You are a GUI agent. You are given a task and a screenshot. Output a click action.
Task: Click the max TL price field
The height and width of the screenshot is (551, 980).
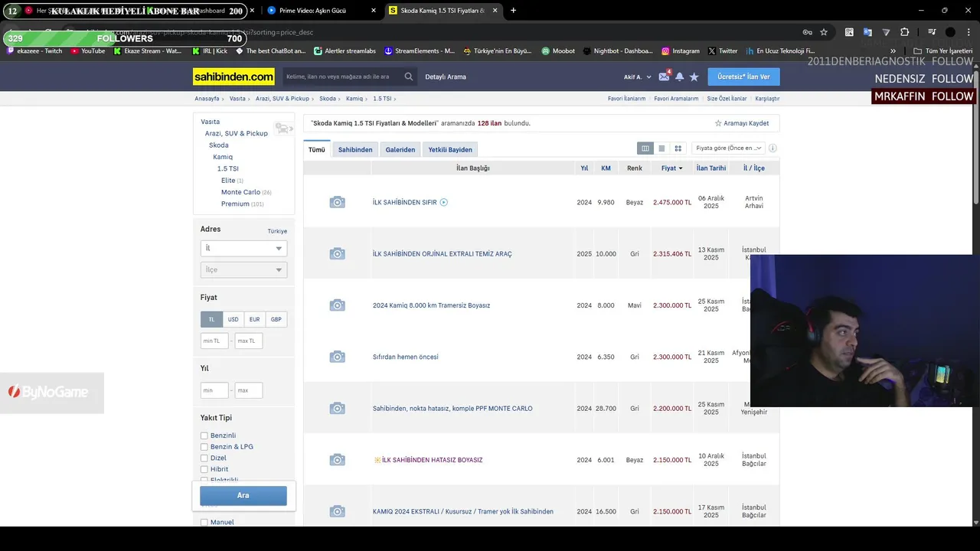pyautogui.click(x=249, y=341)
